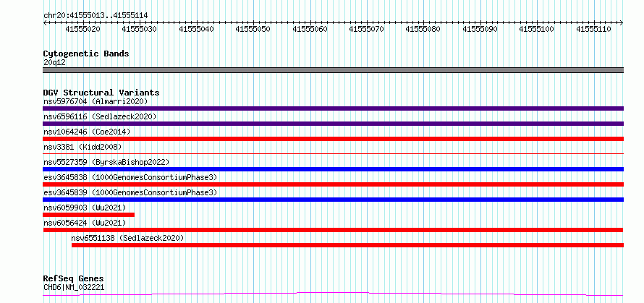Click ruler position 41555020
The height and width of the screenshot is (303, 644).
click(83, 29)
